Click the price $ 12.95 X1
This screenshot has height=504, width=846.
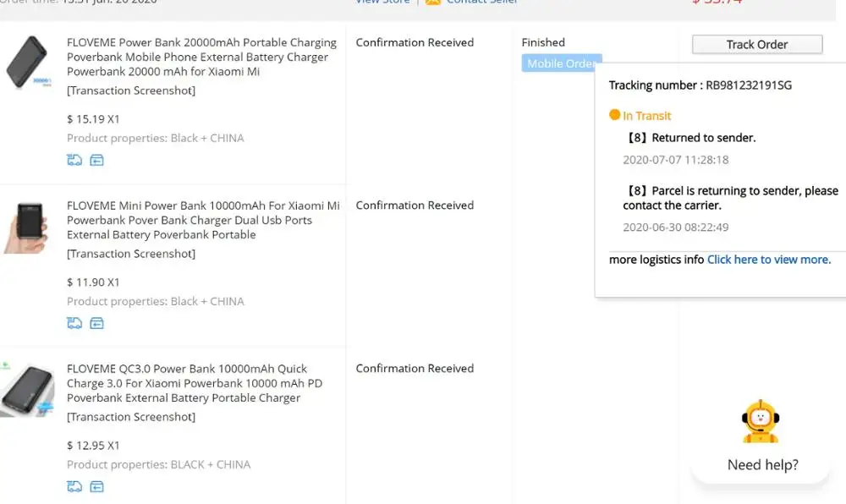93,446
